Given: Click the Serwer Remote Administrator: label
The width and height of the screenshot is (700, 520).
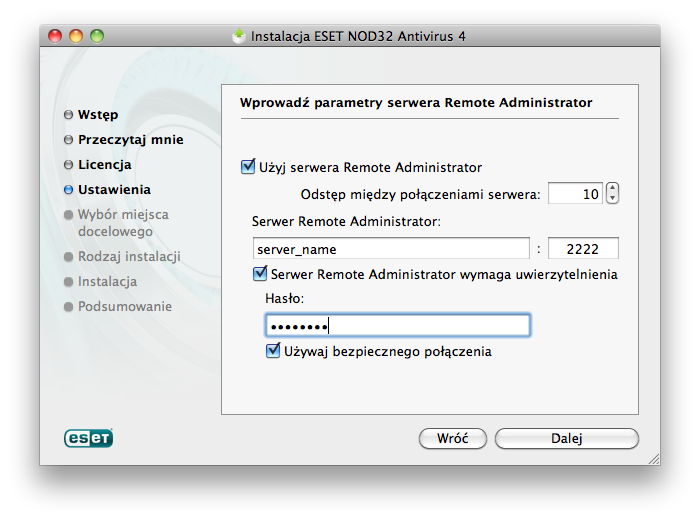Looking at the screenshot, I should click(346, 221).
